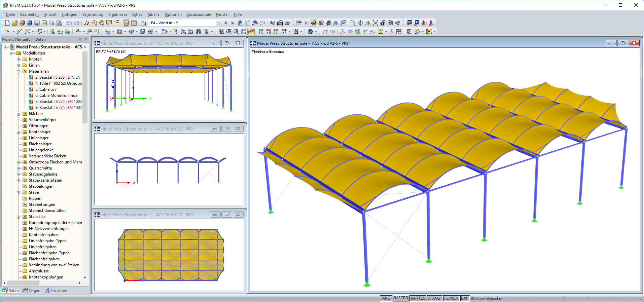Viewport: 644px width, 302px height.
Task: Switch to the Ansichten navigator tab
Action: [x=56, y=291]
